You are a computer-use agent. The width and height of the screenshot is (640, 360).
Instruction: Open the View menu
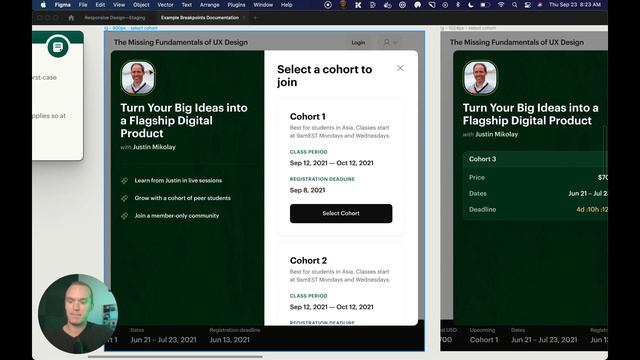coord(119,5)
